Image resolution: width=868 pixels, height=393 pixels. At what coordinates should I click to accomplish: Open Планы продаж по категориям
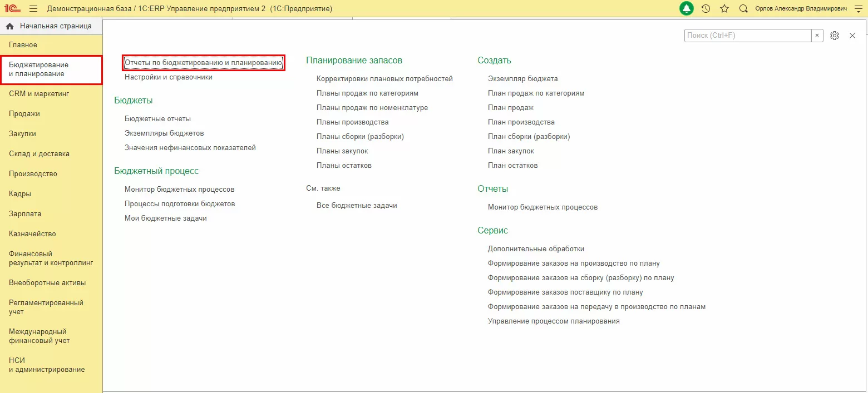pos(367,93)
